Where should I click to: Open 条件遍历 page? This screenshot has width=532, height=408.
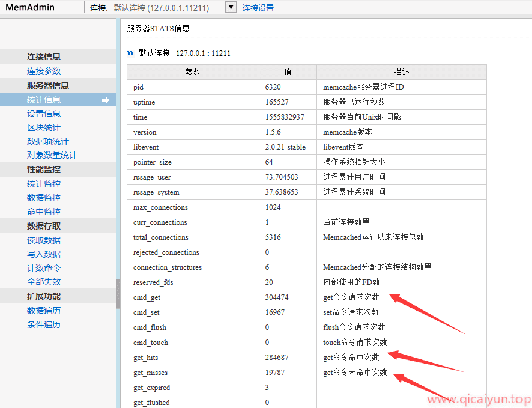(44, 324)
